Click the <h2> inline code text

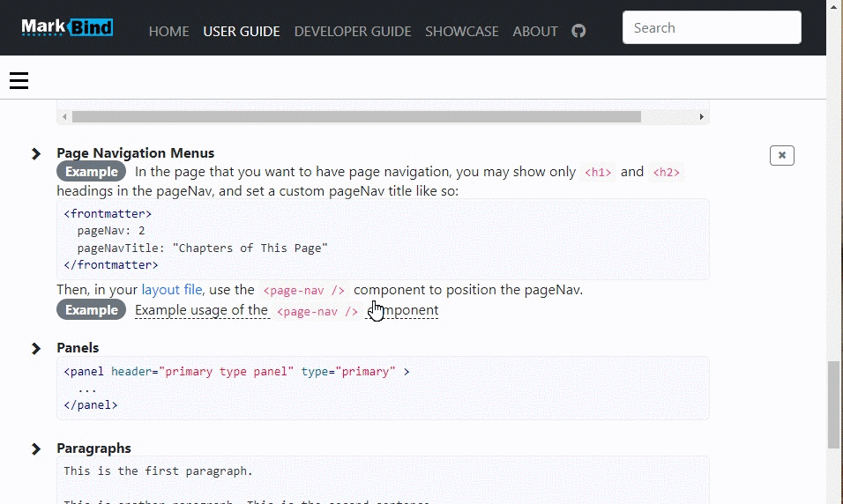click(666, 173)
